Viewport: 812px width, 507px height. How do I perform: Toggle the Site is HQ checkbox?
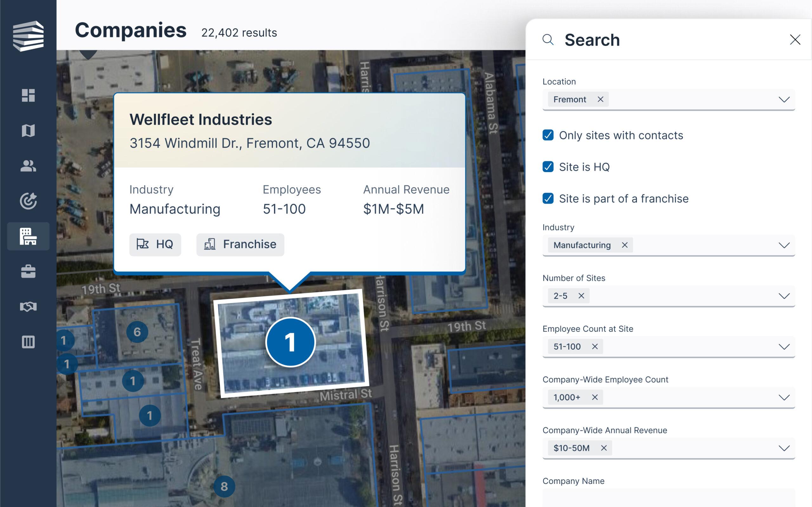pos(548,167)
